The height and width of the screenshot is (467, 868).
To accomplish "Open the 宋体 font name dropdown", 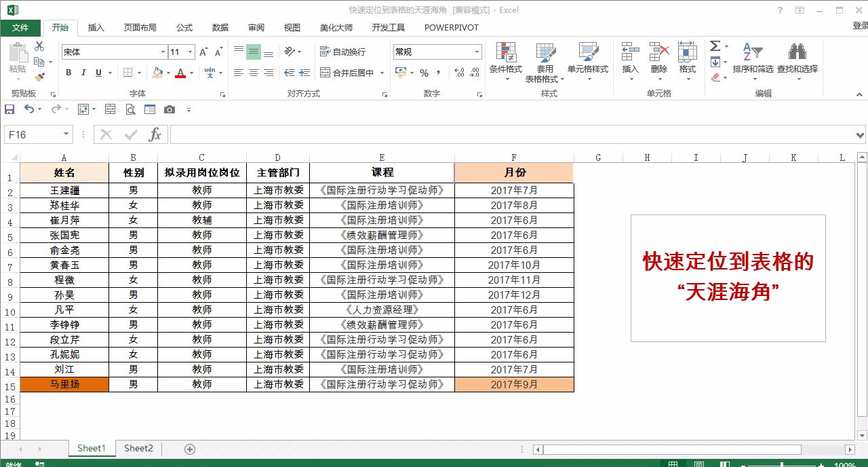I will (x=162, y=51).
